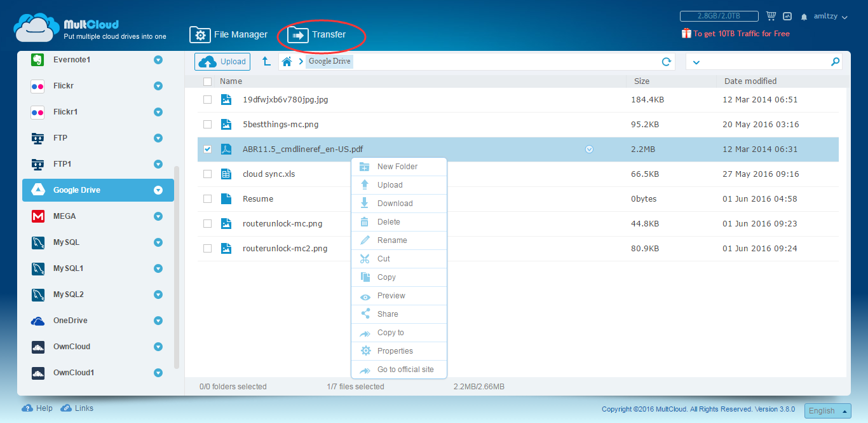Viewport: 868px width, 423px height.
Task: Open the English language dropdown
Action: (827, 411)
